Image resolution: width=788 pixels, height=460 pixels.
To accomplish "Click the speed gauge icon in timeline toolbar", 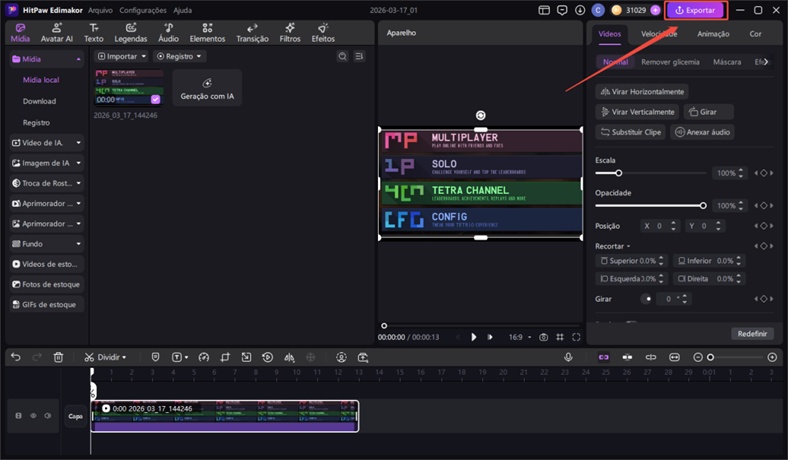I will click(x=204, y=357).
